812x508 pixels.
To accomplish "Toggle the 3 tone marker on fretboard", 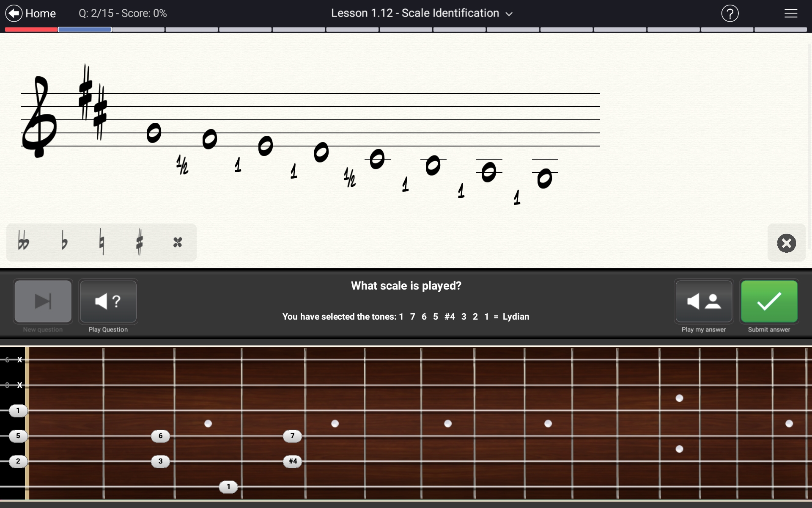I will pos(160,461).
